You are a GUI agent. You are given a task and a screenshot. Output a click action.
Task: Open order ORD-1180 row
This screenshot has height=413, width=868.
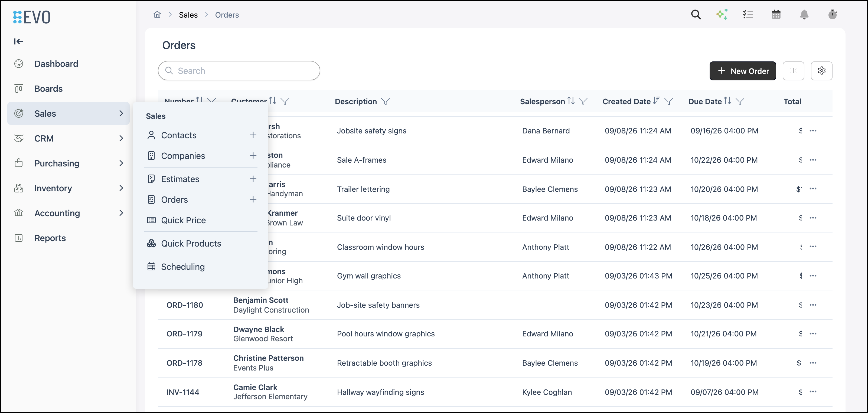point(495,305)
